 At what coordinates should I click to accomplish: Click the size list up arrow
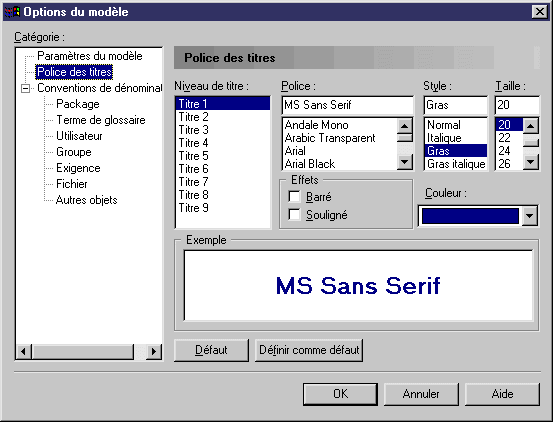(531, 126)
